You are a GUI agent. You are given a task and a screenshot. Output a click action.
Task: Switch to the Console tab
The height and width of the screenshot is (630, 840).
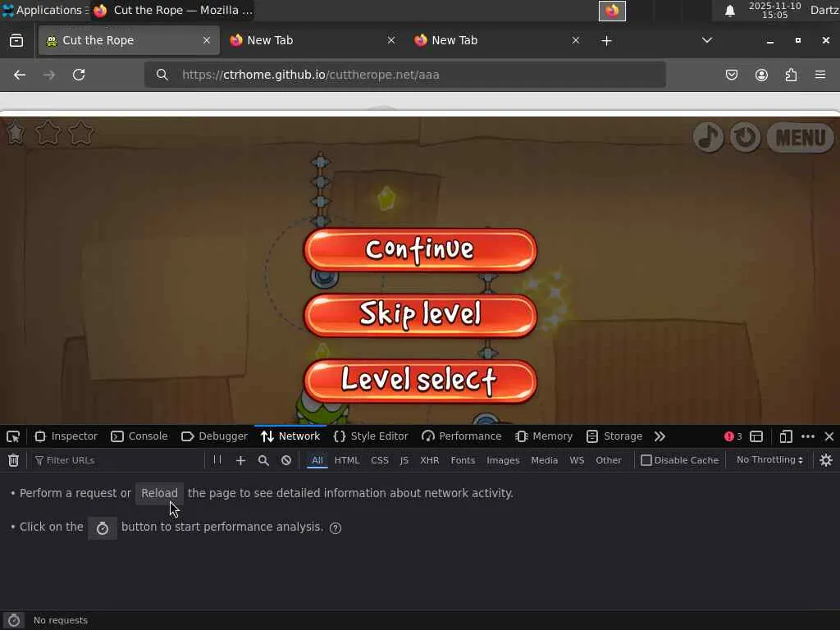[x=139, y=436]
